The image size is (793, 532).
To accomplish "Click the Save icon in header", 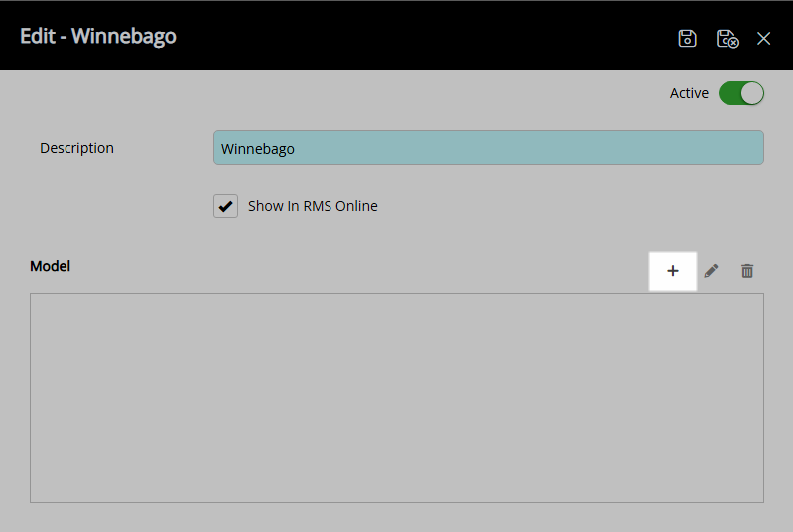I will pyautogui.click(x=687, y=38).
